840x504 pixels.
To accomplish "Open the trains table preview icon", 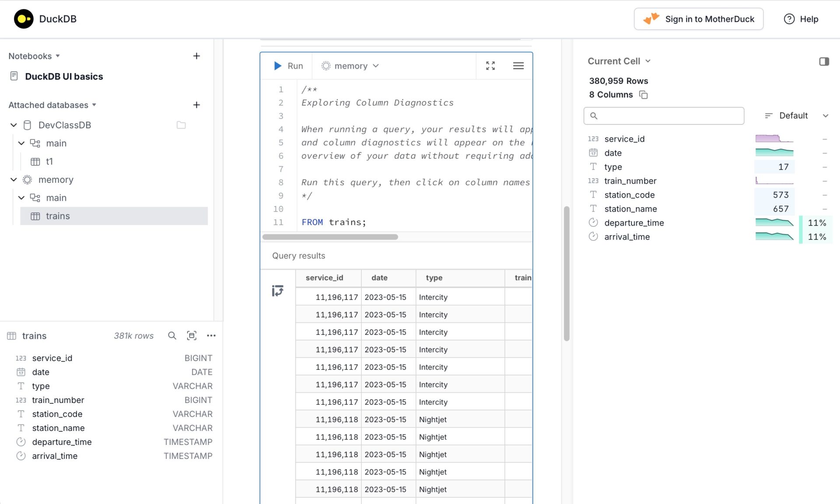I will (x=192, y=335).
